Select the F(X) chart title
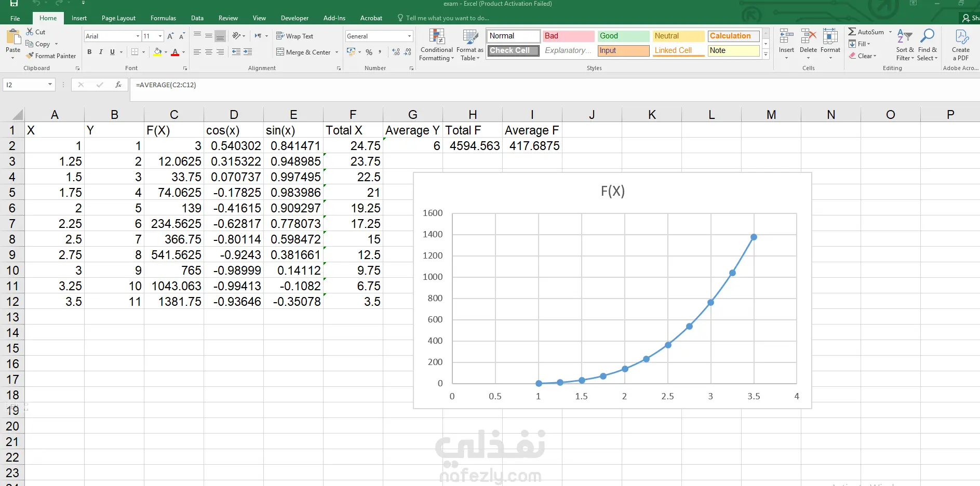 point(613,191)
